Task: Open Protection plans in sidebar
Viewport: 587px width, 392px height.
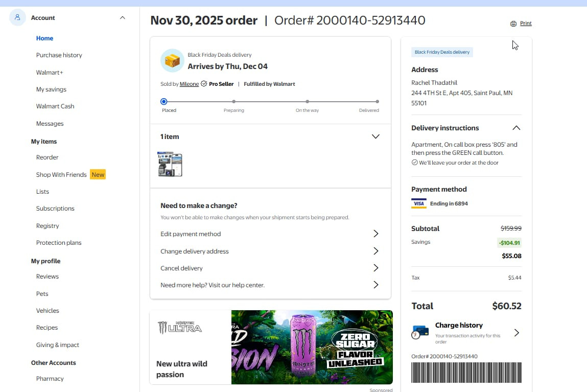Action: click(x=59, y=243)
